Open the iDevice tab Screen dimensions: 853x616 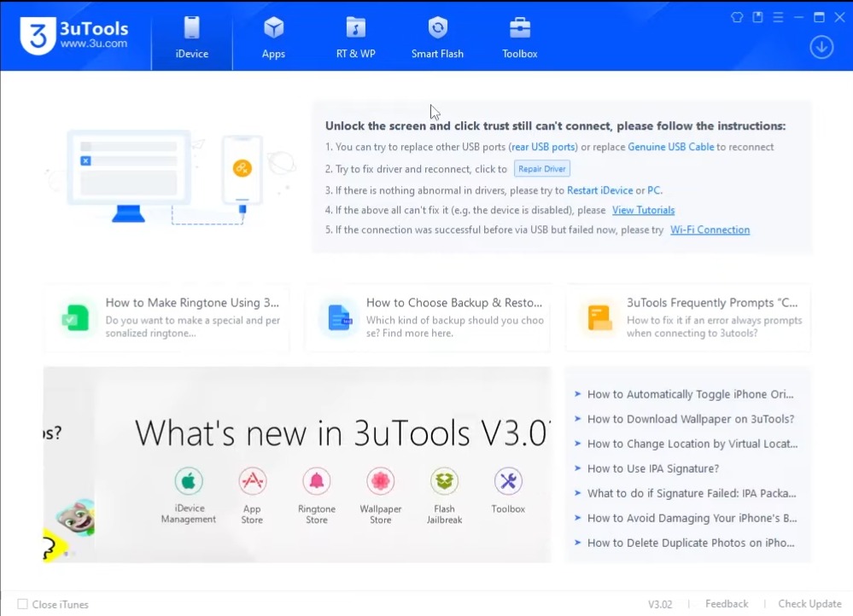(x=192, y=37)
